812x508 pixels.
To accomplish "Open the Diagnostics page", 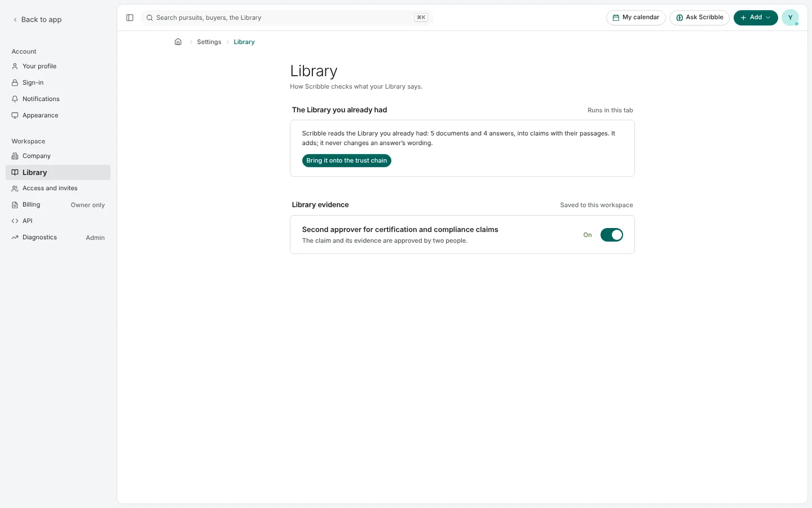I will tap(58, 238).
